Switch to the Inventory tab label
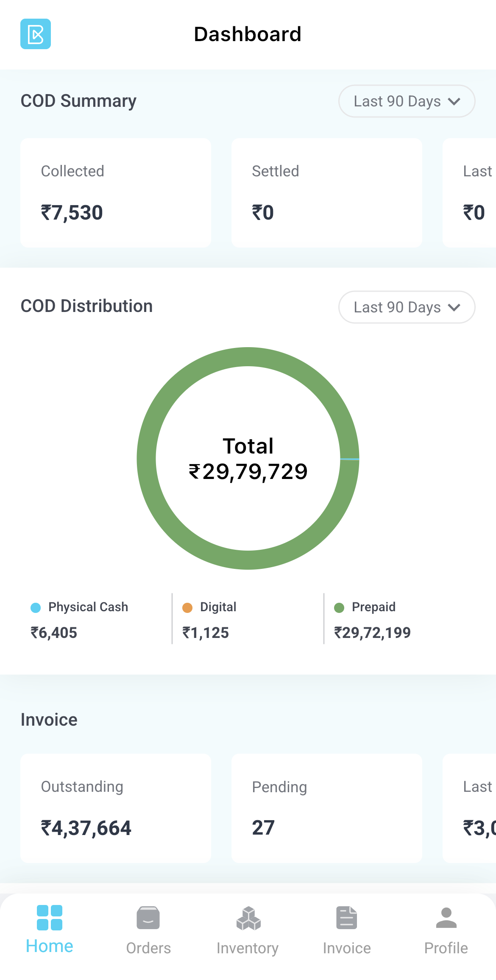This screenshot has height=980, width=496. (248, 948)
